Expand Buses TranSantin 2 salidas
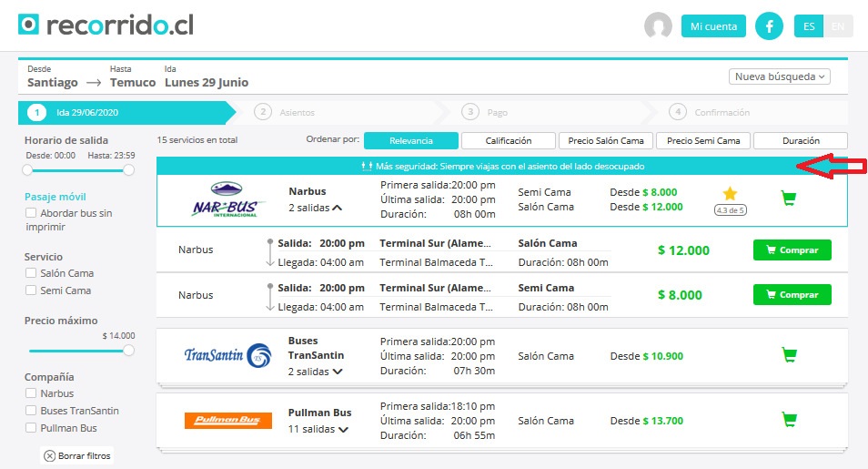 [315, 372]
